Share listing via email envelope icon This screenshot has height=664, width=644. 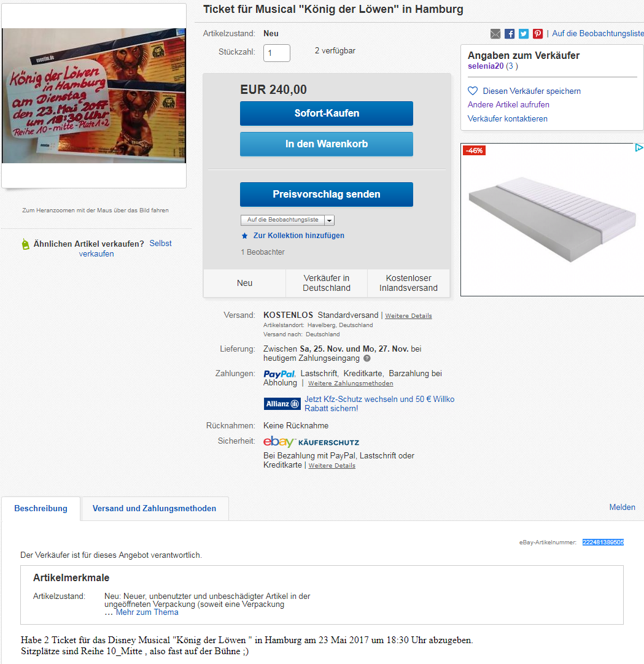[495, 34]
